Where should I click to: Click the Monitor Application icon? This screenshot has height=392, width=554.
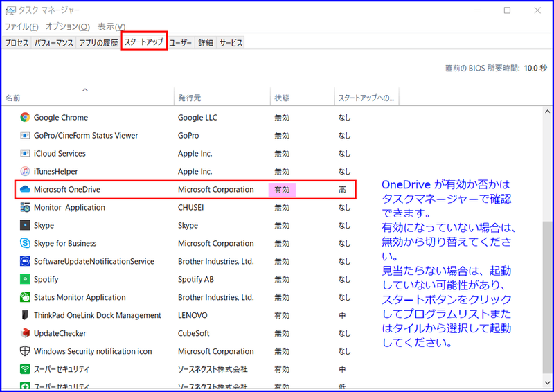click(25, 208)
